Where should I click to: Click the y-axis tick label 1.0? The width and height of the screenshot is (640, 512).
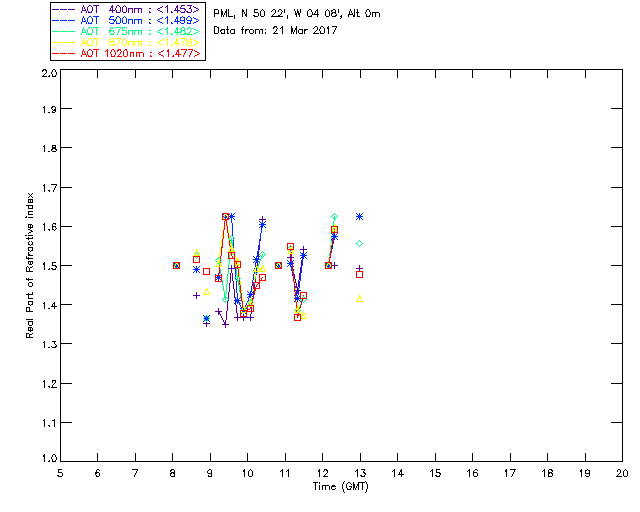pyautogui.click(x=49, y=458)
